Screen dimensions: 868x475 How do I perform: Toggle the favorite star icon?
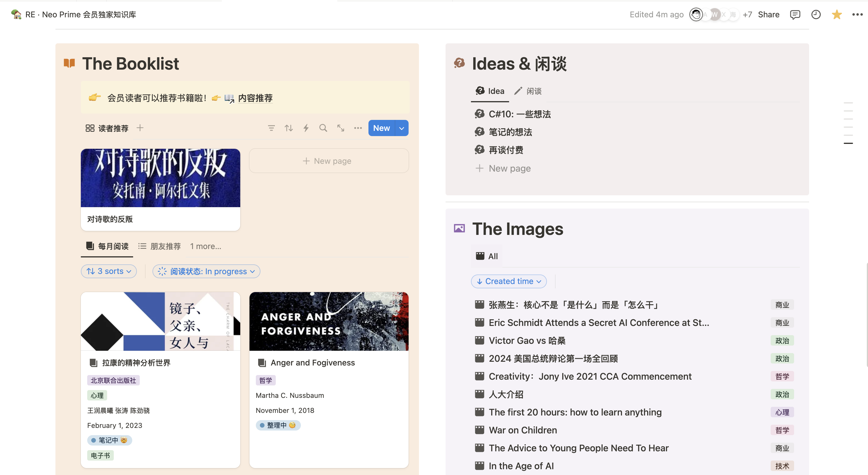(x=837, y=14)
